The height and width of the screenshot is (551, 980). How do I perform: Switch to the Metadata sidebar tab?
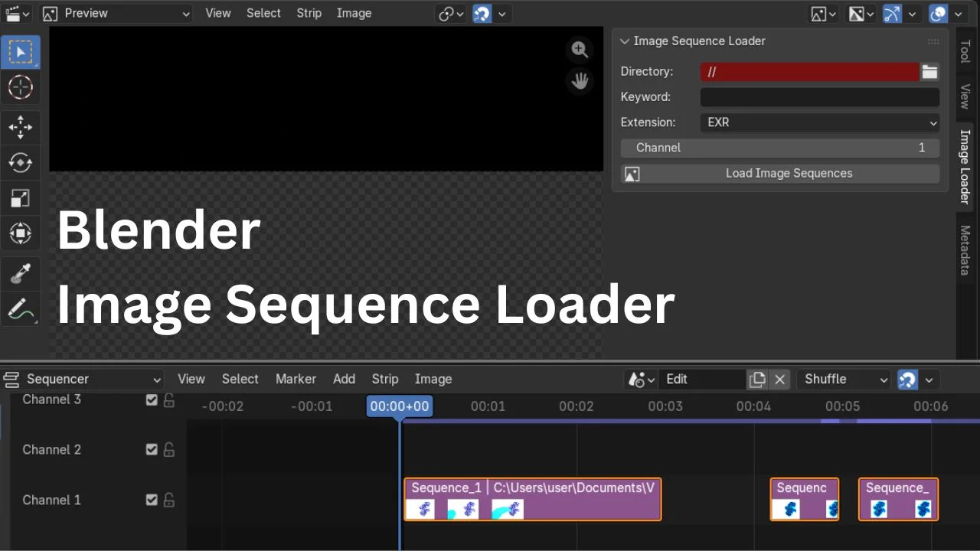point(965,249)
